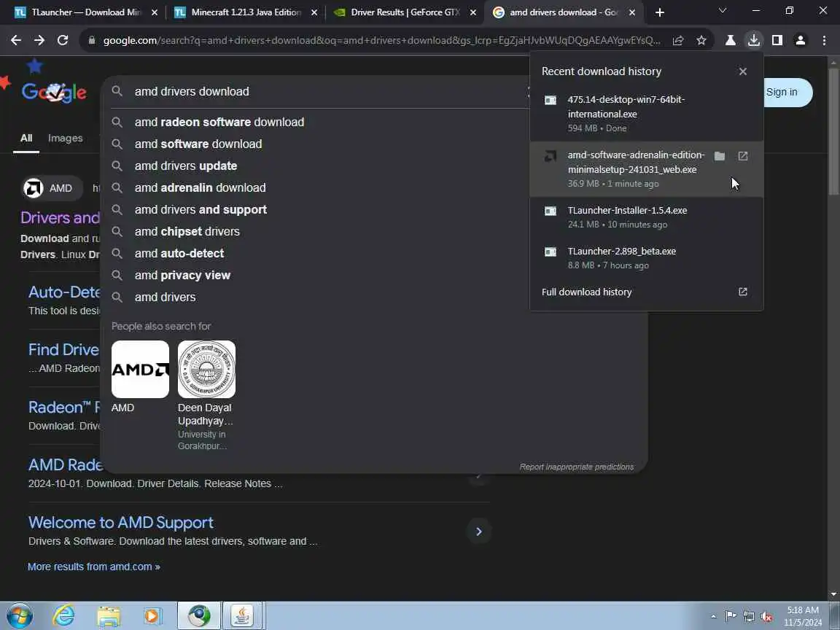
Task: Open Deen Dayal Upadhyay University thumbnail
Action: pyautogui.click(x=207, y=370)
